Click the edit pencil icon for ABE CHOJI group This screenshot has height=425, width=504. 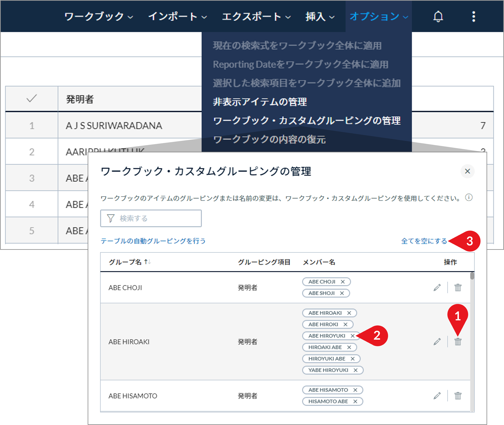click(437, 287)
